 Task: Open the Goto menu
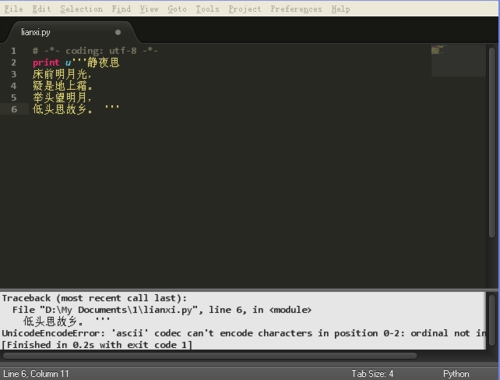tap(177, 9)
